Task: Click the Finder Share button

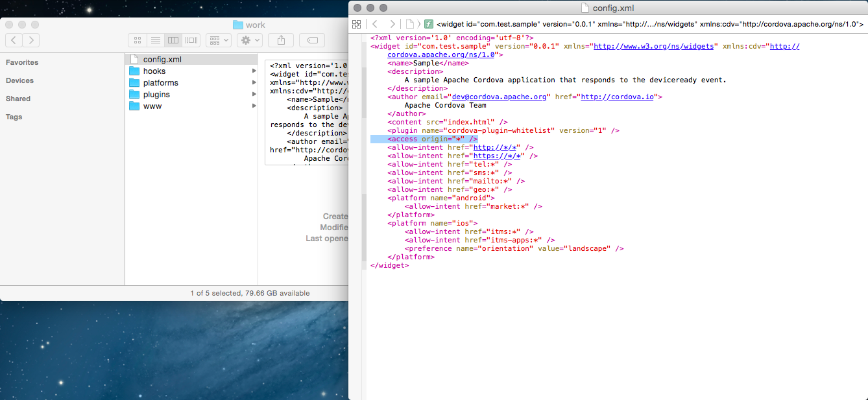Action: pyautogui.click(x=281, y=40)
